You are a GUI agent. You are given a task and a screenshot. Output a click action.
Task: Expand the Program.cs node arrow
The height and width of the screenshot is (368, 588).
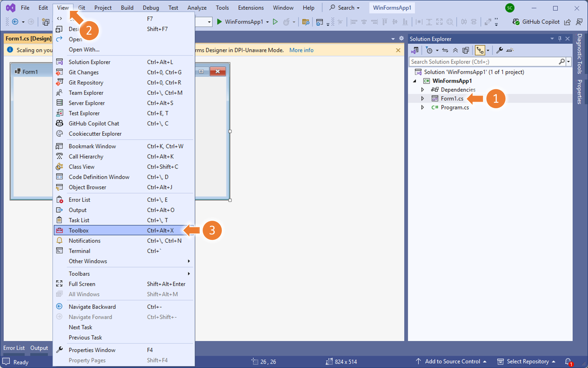click(x=422, y=107)
